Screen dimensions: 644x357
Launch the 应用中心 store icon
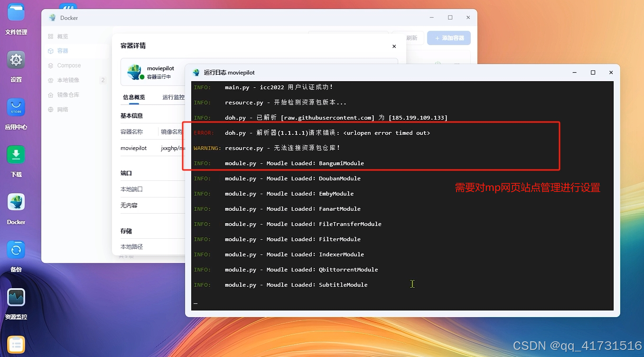16,107
